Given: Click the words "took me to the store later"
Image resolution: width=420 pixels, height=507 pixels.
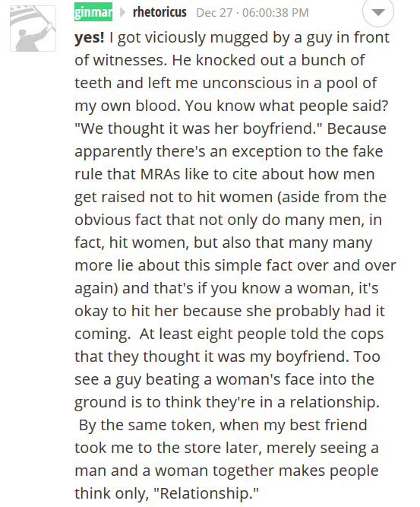Looking at the screenshot, I should click(x=168, y=448).
